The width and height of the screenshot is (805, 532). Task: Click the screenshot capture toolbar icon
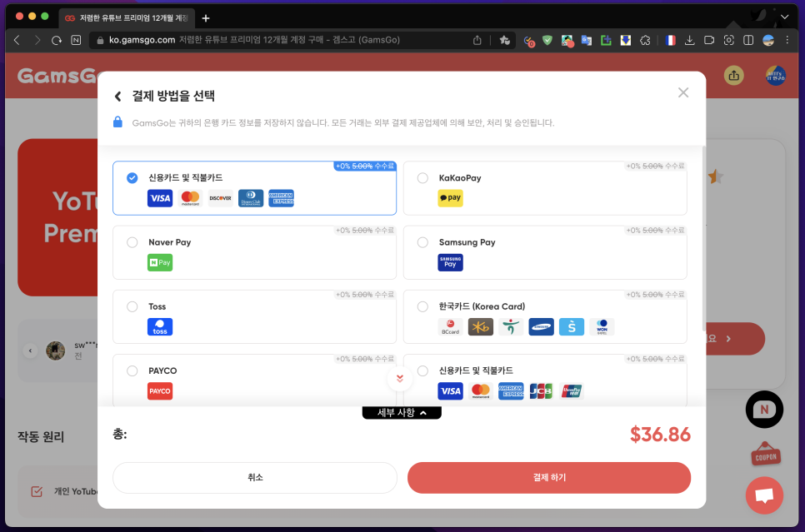click(x=728, y=40)
